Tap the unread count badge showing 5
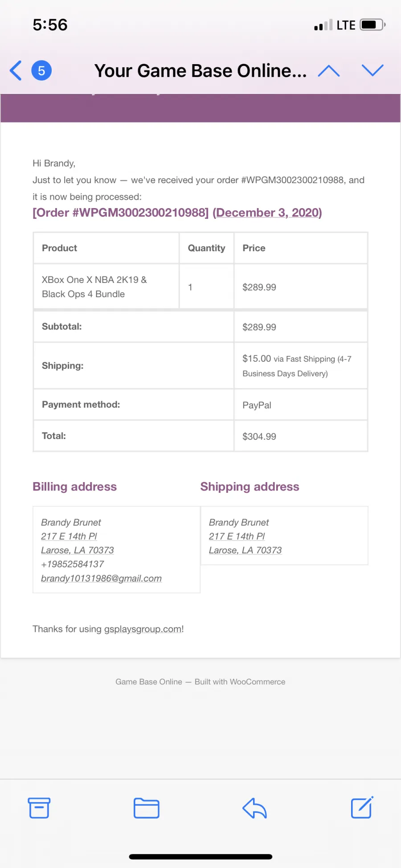This screenshot has width=401, height=868. point(41,70)
